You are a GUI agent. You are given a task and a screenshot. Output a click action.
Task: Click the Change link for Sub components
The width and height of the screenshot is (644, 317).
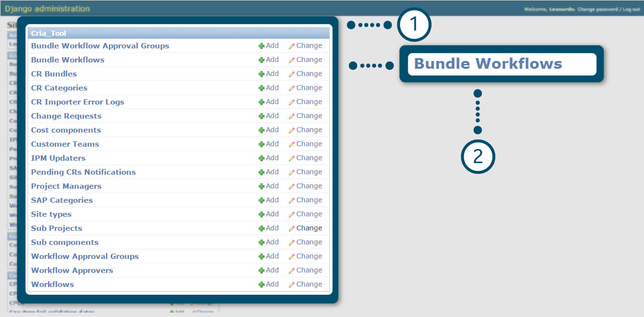click(309, 242)
